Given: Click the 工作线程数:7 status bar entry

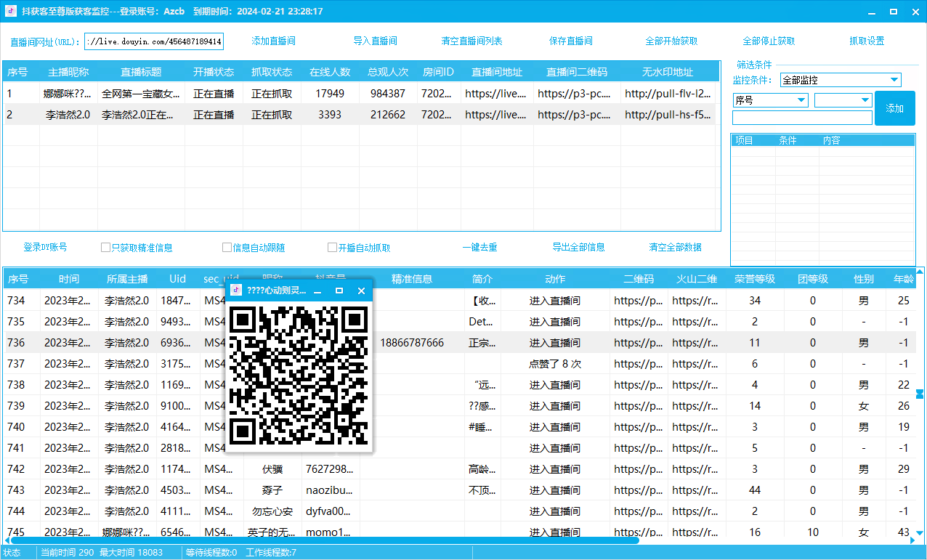Looking at the screenshot, I should (271, 553).
